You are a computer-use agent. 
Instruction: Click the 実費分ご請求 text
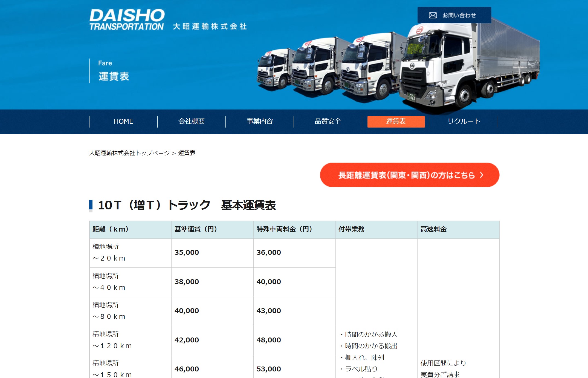tap(440, 374)
